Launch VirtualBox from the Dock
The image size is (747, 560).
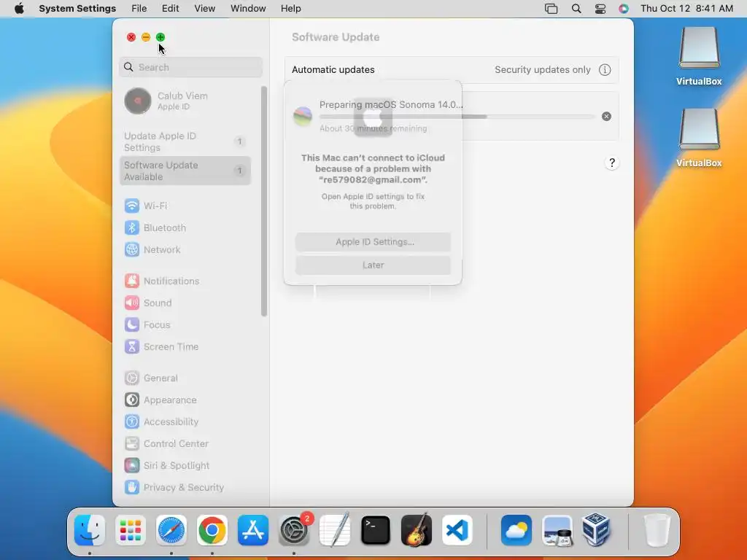coord(596,530)
